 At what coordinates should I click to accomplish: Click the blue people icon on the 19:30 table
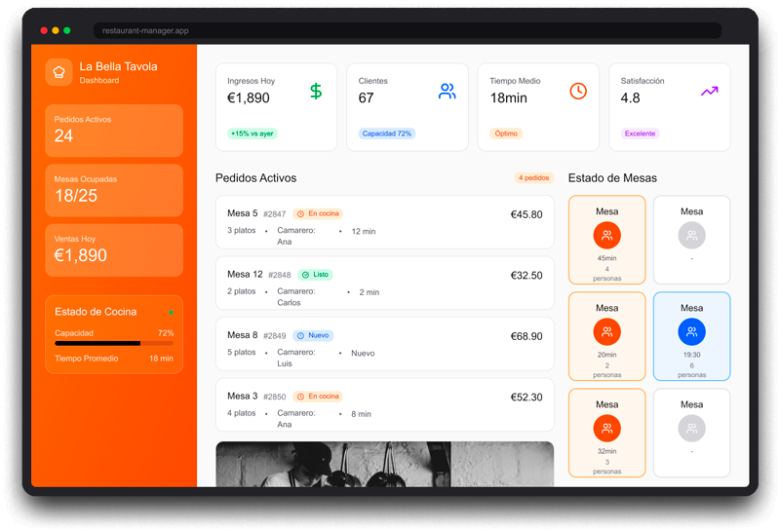pyautogui.click(x=691, y=331)
